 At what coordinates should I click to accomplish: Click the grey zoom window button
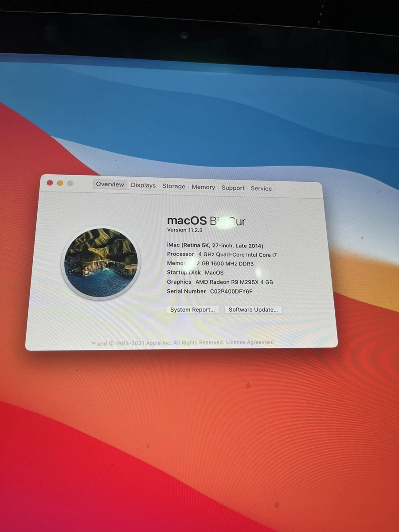click(x=70, y=184)
